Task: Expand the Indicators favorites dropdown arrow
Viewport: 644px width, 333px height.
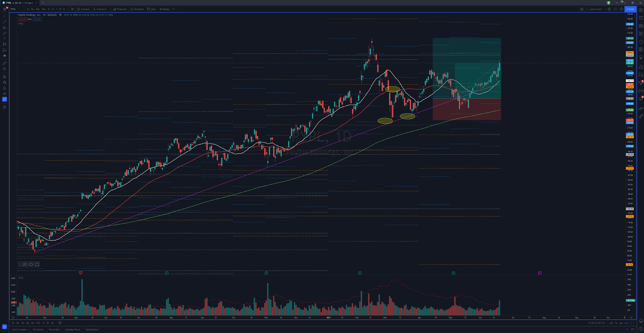Action: (110, 9)
